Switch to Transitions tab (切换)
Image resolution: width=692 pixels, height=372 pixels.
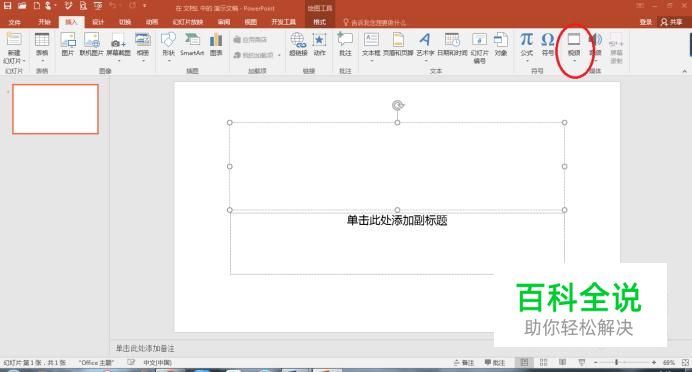[x=125, y=22]
